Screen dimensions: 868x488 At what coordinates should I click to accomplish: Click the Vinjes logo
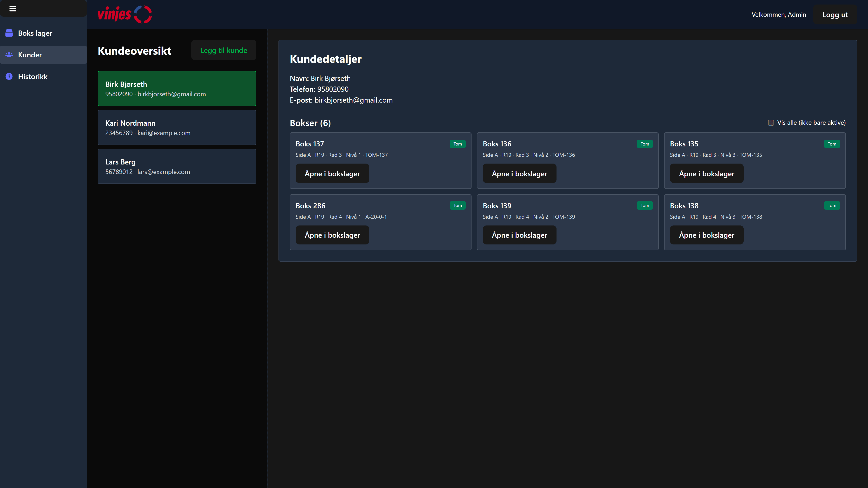(x=124, y=14)
